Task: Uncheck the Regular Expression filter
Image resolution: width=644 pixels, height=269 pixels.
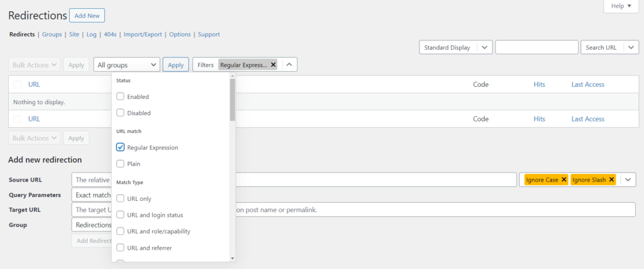Action: (x=121, y=147)
